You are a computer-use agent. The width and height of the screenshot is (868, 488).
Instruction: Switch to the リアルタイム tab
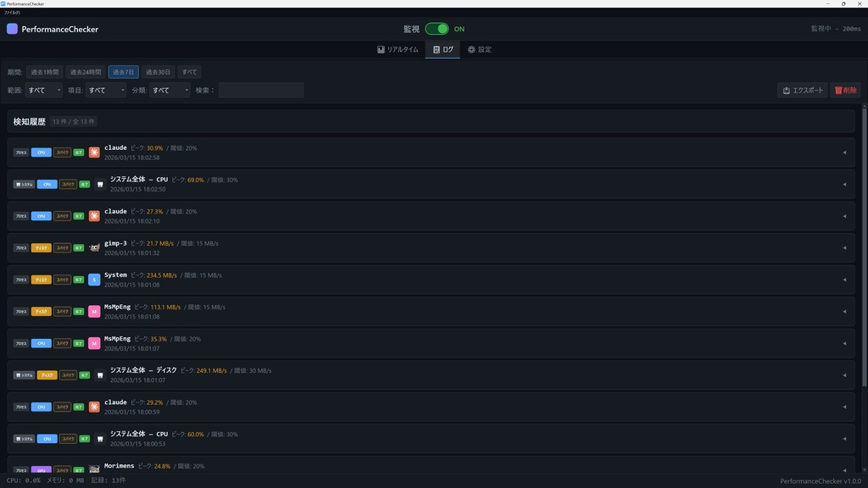pyautogui.click(x=398, y=49)
